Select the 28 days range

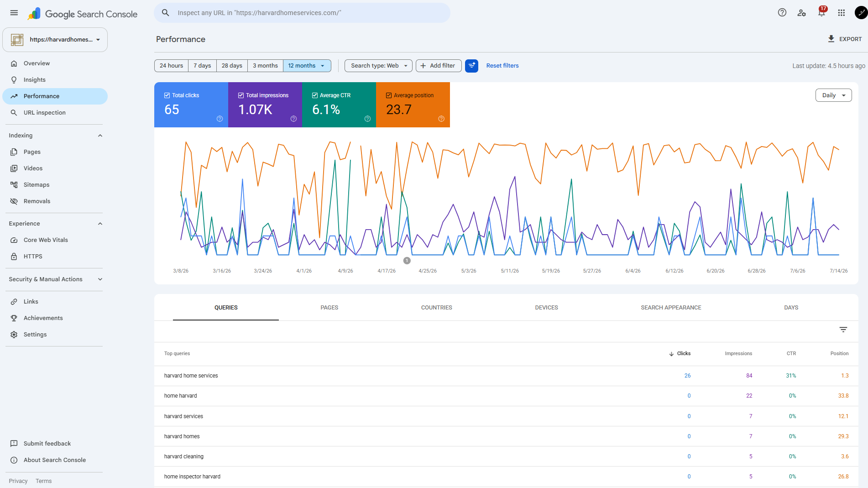[x=232, y=66]
